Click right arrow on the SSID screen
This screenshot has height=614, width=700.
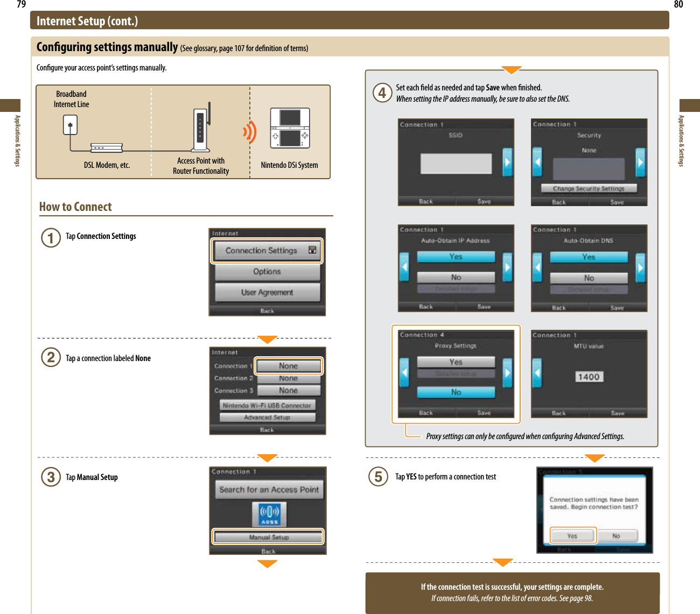[x=507, y=161]
